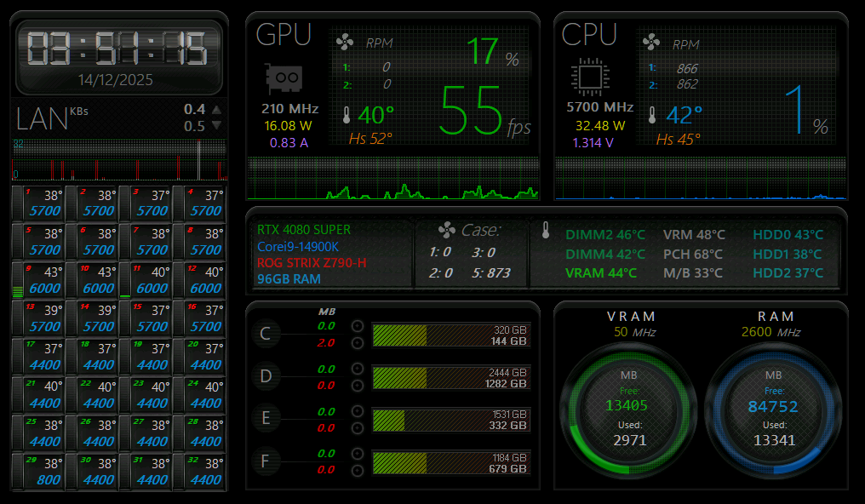This screenshot has width=865, height=504.
Task: Click the thermometer icon beside CPU 42° reading
Action: click(653, 115)
